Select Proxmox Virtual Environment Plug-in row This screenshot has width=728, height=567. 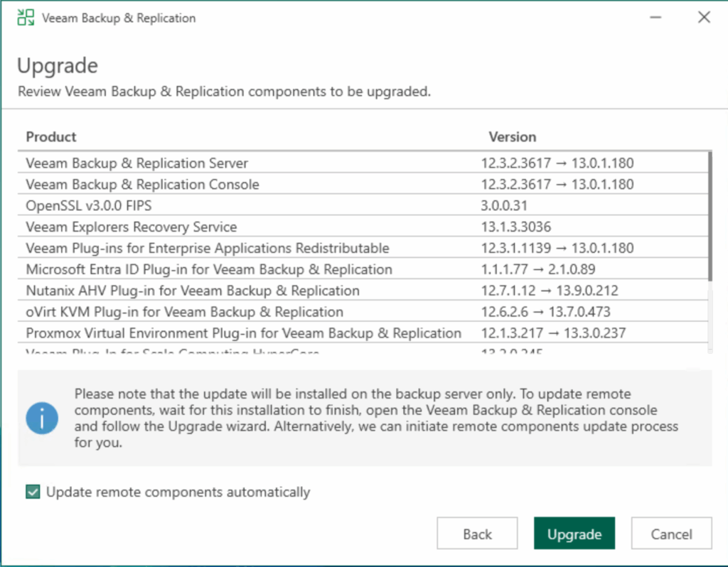244,333
